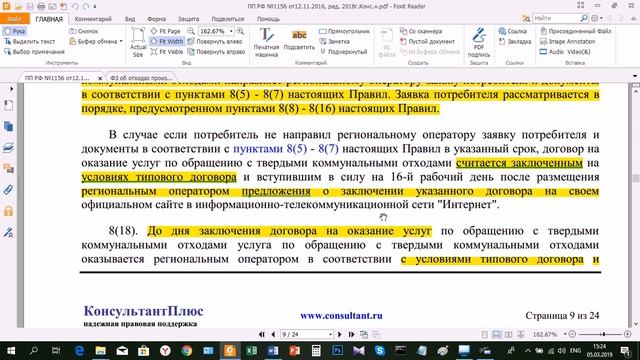Enable facing pages view in status bar
The image size is (640, 360).
pos(509,334)
